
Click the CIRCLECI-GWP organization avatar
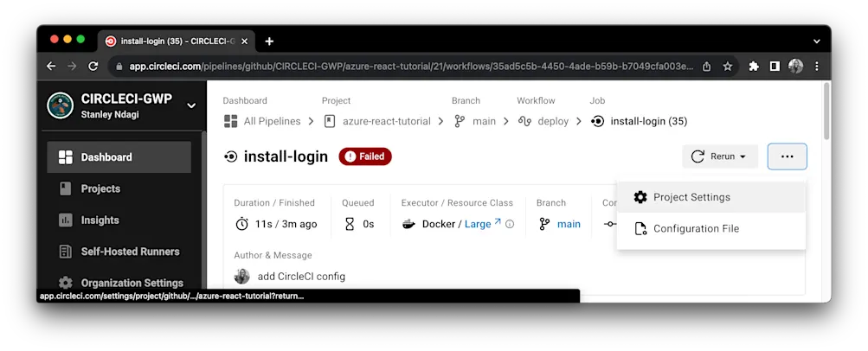click(x=61, y=105)
